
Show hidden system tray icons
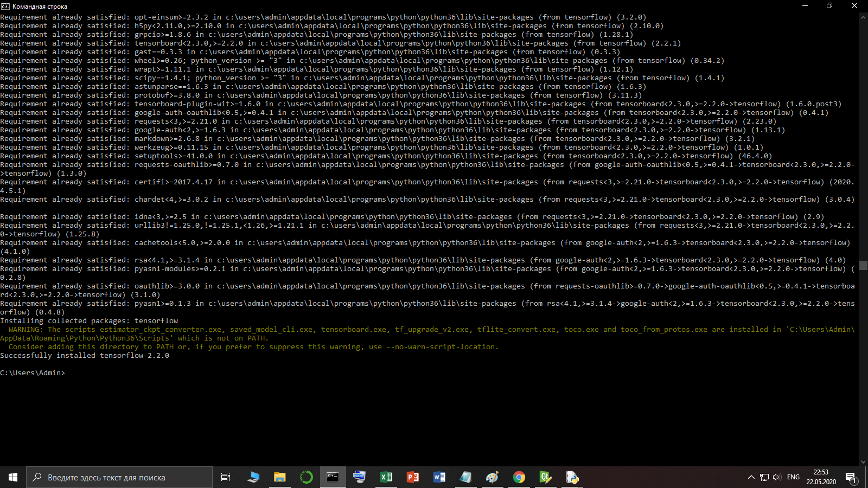(751, 477)
